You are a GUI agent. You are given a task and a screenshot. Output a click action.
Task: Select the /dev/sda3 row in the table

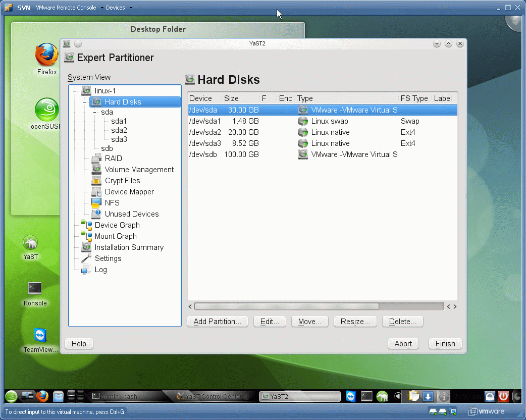(x=323, y=143)
